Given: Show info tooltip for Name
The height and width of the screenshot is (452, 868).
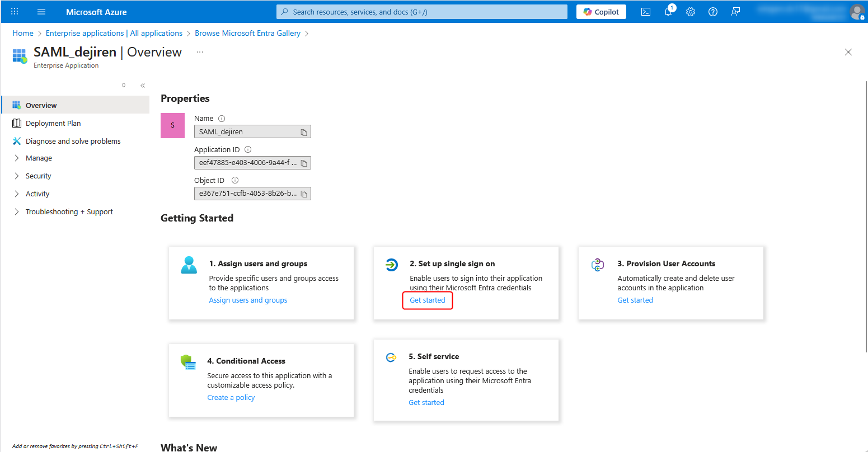Looking at the screenshot, I should (222, 119).
